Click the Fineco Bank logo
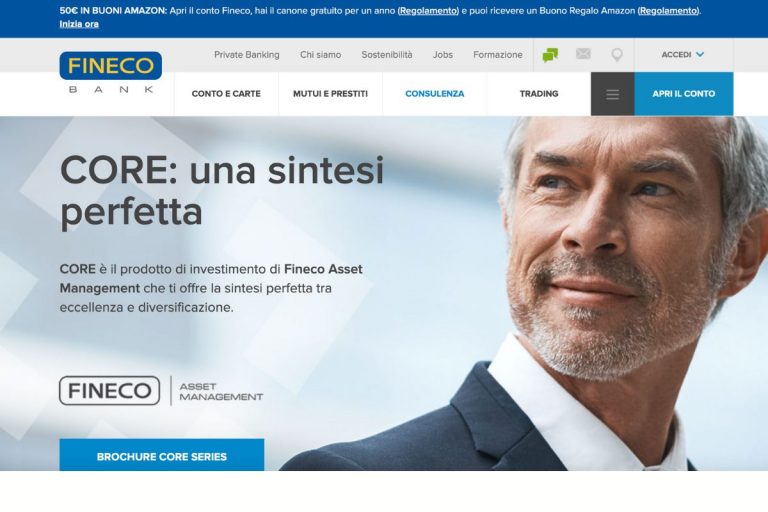The height and width of the screenshot is (512, 768). (x=111, y=73)
